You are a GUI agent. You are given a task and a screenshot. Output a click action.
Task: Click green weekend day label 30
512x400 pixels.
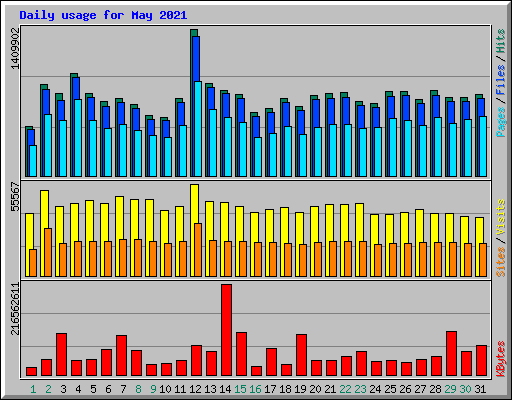point(465,389)
